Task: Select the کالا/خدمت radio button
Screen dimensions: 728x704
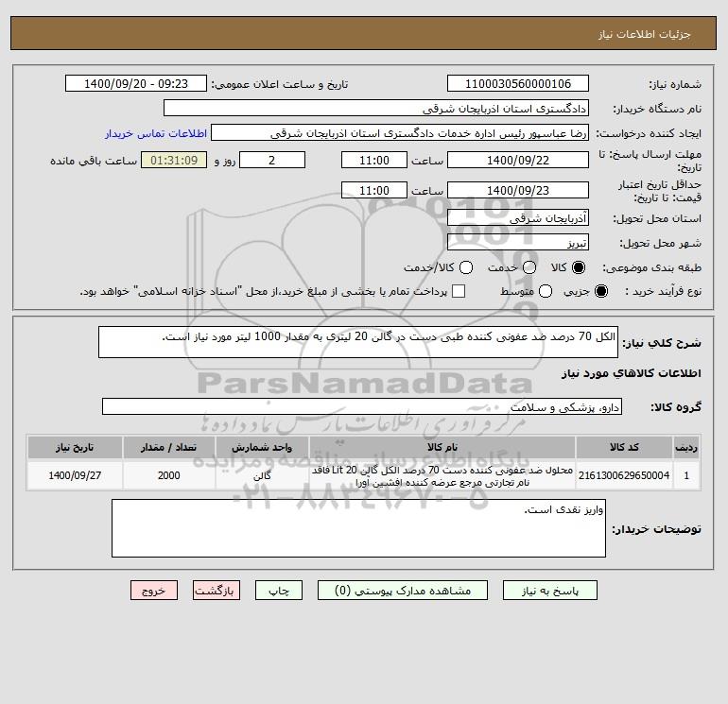Action: (x=466, y=267)
